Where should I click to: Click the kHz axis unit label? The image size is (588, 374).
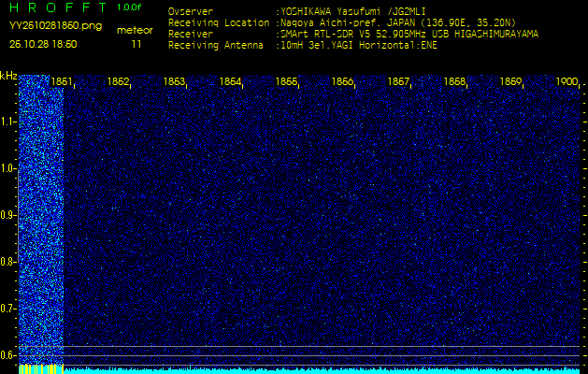(8, 76)
